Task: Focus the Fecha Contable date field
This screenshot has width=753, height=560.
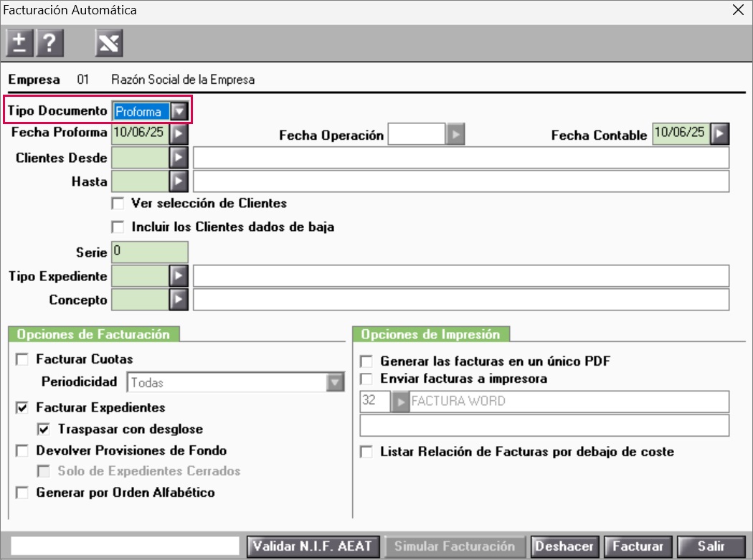Action: pyautogui.click(x=681, y=134)
